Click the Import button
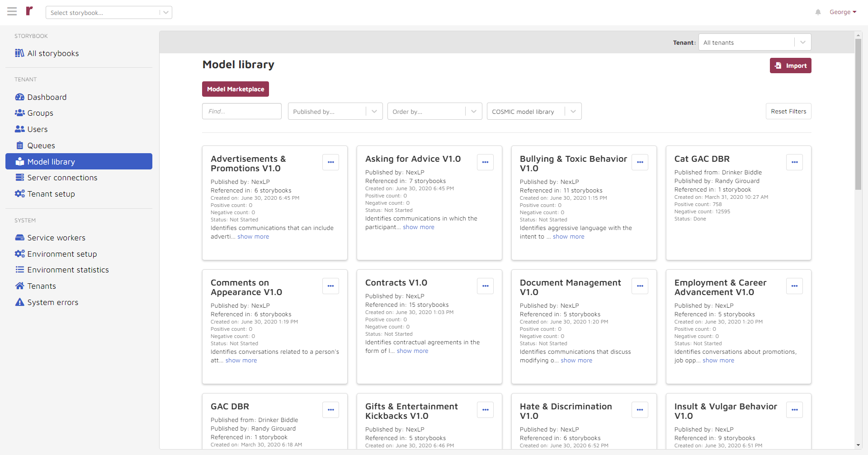The height and width of the screenshot is (455, 868). tap(791, 66)
